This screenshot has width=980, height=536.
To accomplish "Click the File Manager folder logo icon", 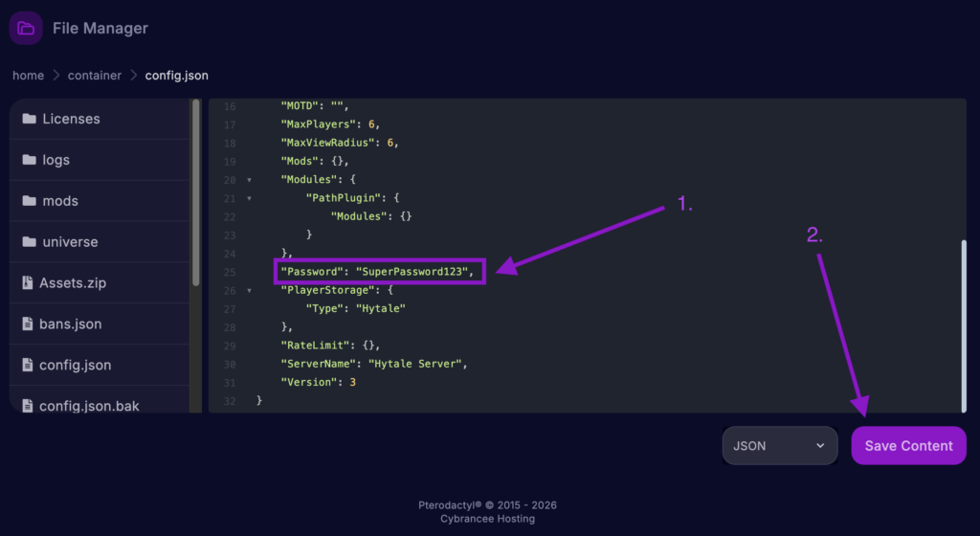I will click(x=26, y=28).
